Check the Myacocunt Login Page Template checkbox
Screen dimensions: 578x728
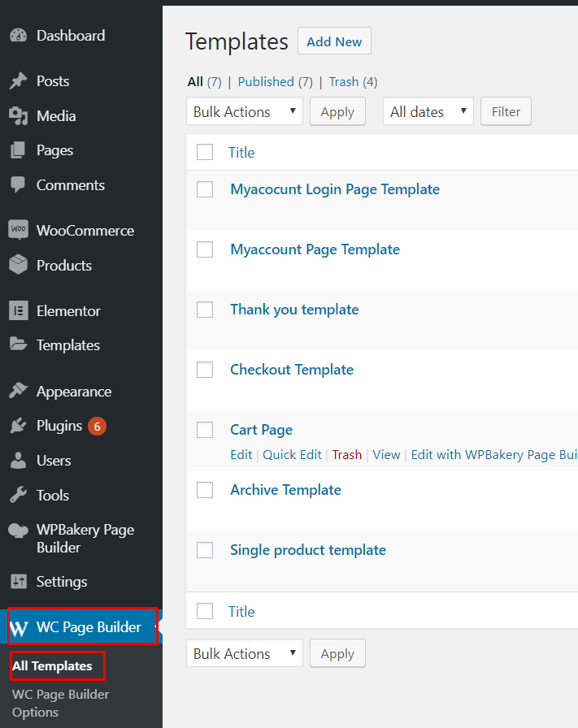click(x=205, y=189)
